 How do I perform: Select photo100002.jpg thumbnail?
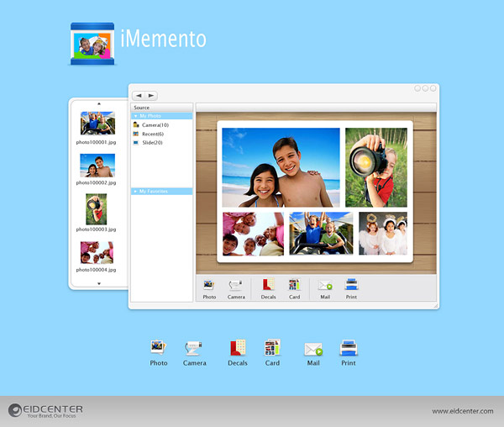click(97, 166)
